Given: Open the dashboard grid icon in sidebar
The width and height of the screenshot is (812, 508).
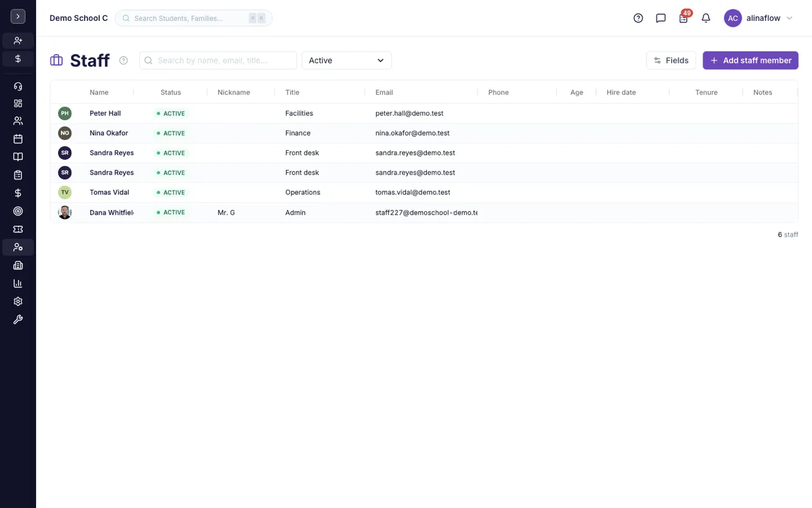Looking at the screenshot, I should 18,103.
